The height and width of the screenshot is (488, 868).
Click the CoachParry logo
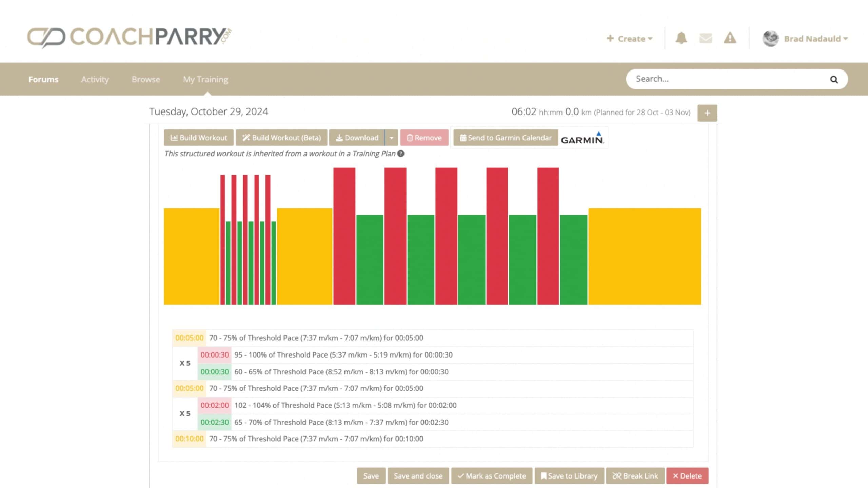tap(129, 37)
